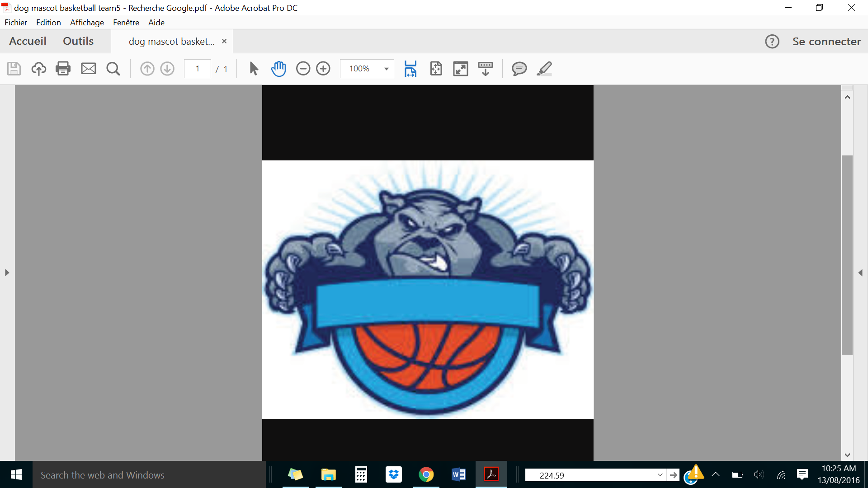Screen dimensions: 868x488
Task: Activate the highlighter pen tool
Action: tap(544, 69)
